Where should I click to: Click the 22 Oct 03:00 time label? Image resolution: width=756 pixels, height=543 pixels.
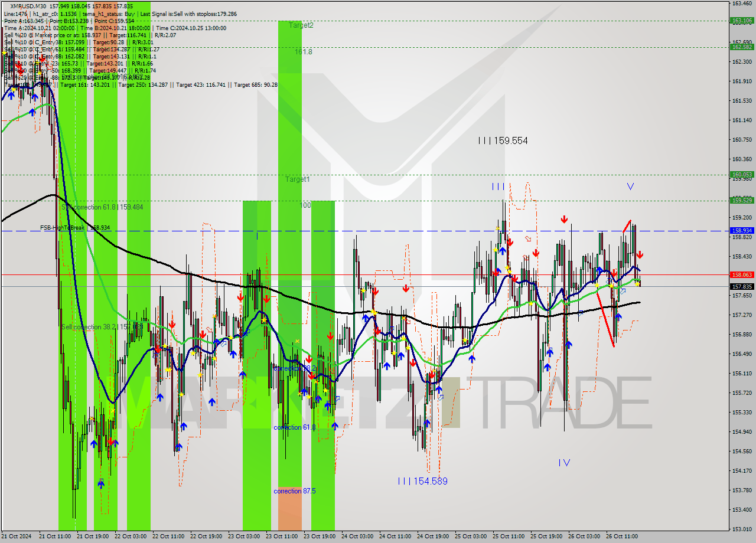click(131, 537)
